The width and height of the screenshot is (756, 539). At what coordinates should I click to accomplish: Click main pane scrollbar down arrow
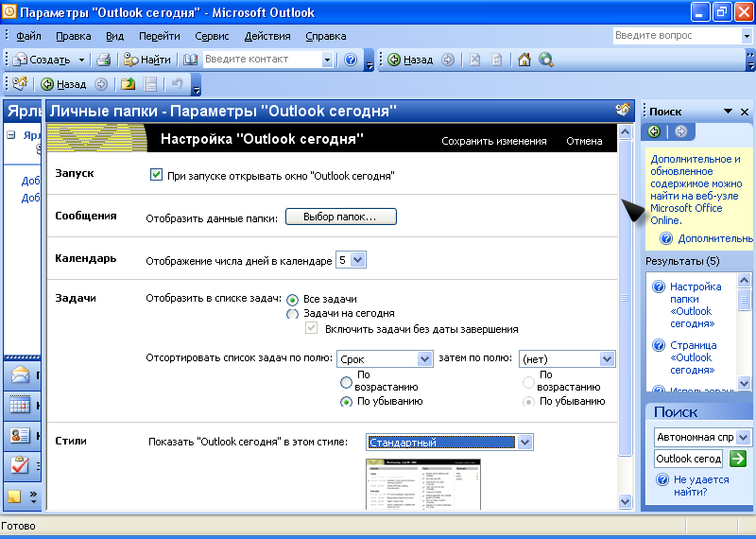(625, 501)
